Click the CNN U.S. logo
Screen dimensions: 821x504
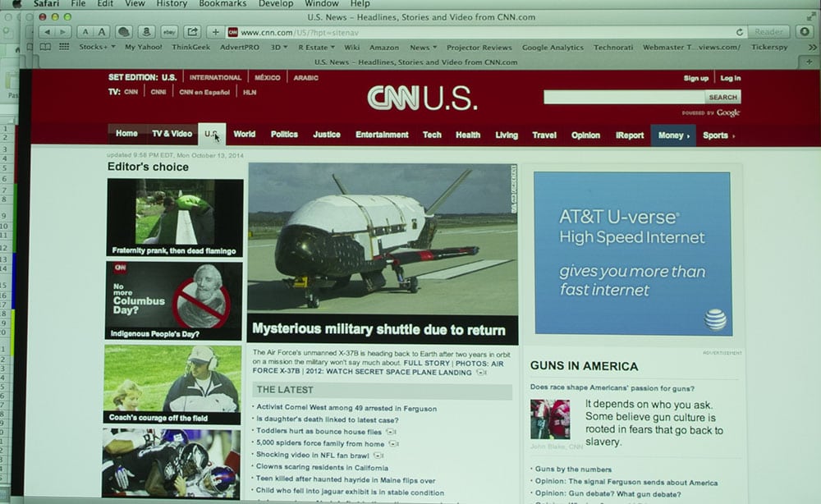pos(422,98)
